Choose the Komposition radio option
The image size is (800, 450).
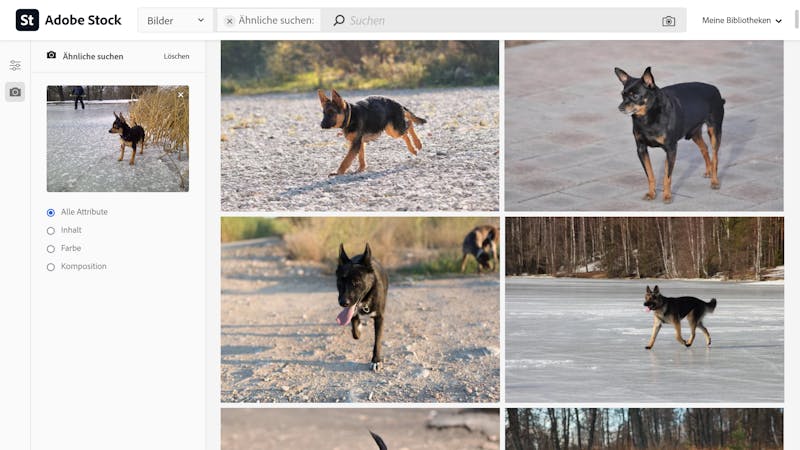(x=51, y=267)
